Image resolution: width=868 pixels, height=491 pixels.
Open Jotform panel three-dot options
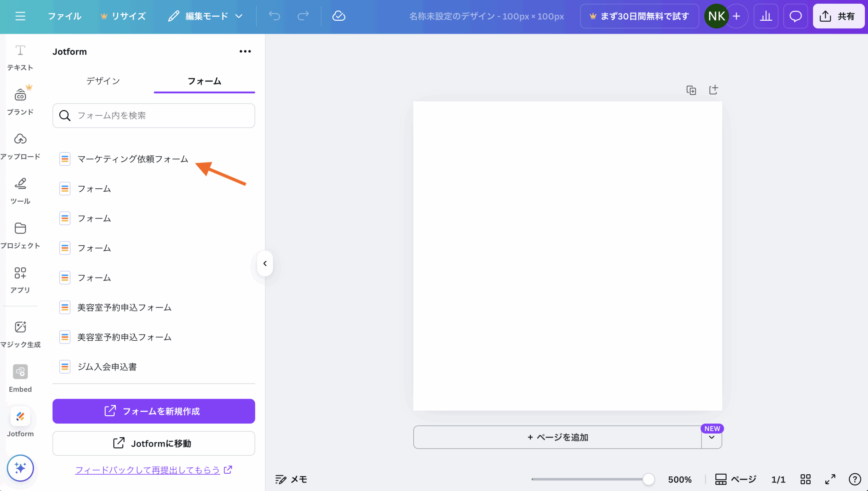coord(245,51)
